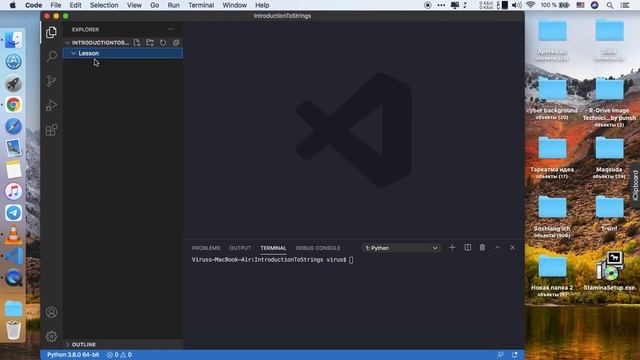Image resolution: width=640 pixels, height=360 pixels.
Task: Open the Window menu
Action: [x=235, y=5]
